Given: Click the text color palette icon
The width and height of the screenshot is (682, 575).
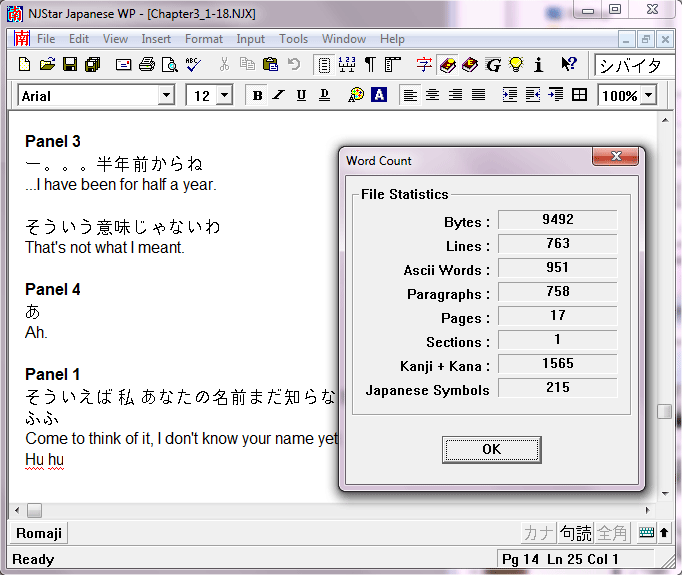Looking at the screenshot, I should pyautogui.click(x=356, y=95).
